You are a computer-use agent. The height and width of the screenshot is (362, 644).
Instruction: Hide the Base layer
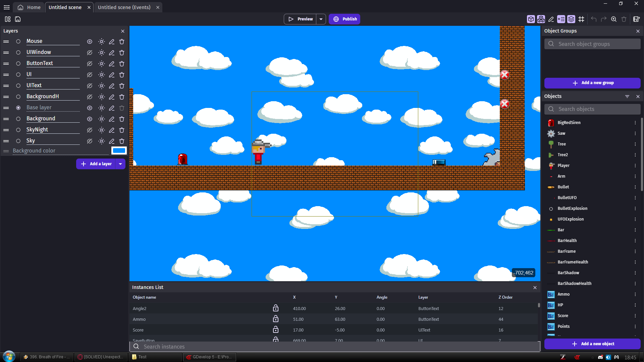pos(90,108)
